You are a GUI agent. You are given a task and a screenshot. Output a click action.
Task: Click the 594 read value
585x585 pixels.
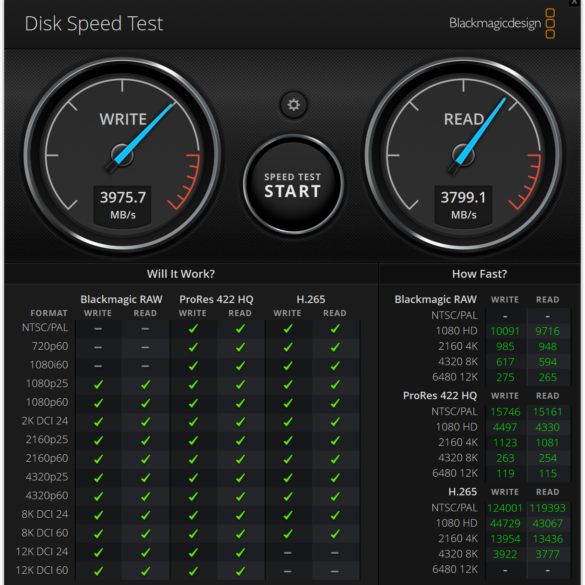(547, 362)
